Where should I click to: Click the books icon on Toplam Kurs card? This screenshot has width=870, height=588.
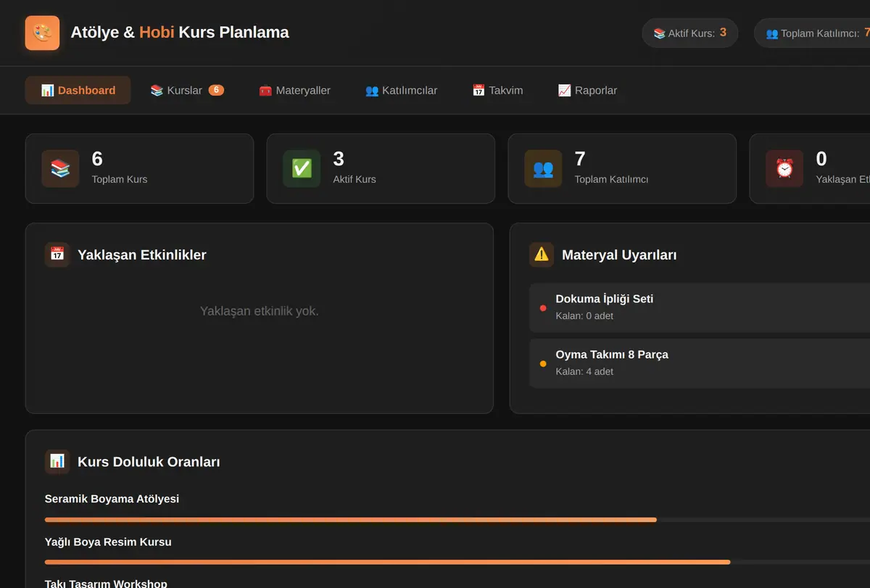[60, 169]
